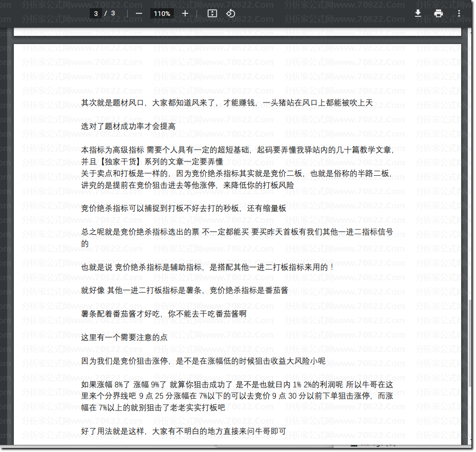The height and width of the screenshot is (452, 476).
Task: Click the zoom out minus icon
Action: (138, 13)
